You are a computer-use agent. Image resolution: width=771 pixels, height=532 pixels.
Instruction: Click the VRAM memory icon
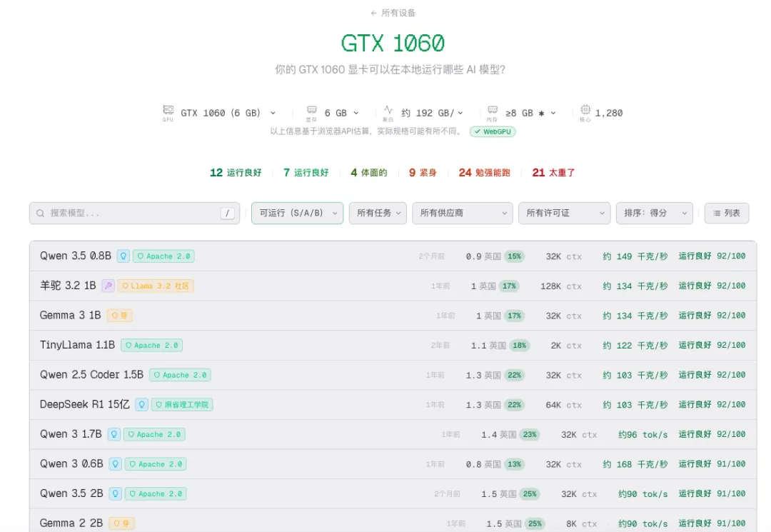312,110
